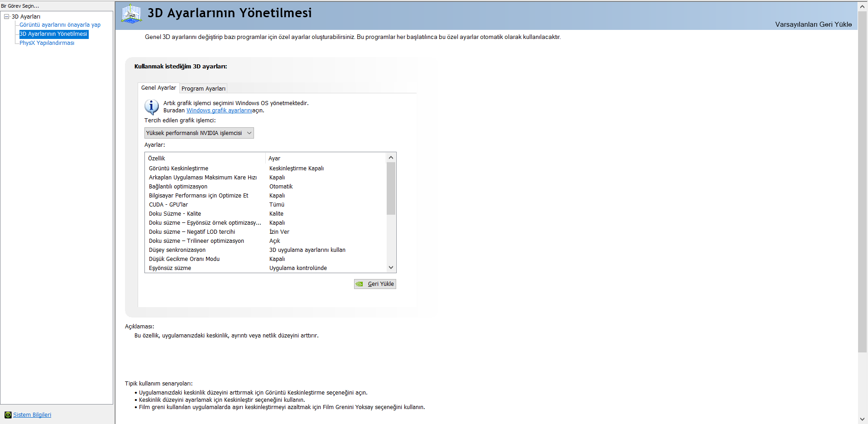
Task: Open Windows grafik ayarlarını link
Action: pos(219,111)
